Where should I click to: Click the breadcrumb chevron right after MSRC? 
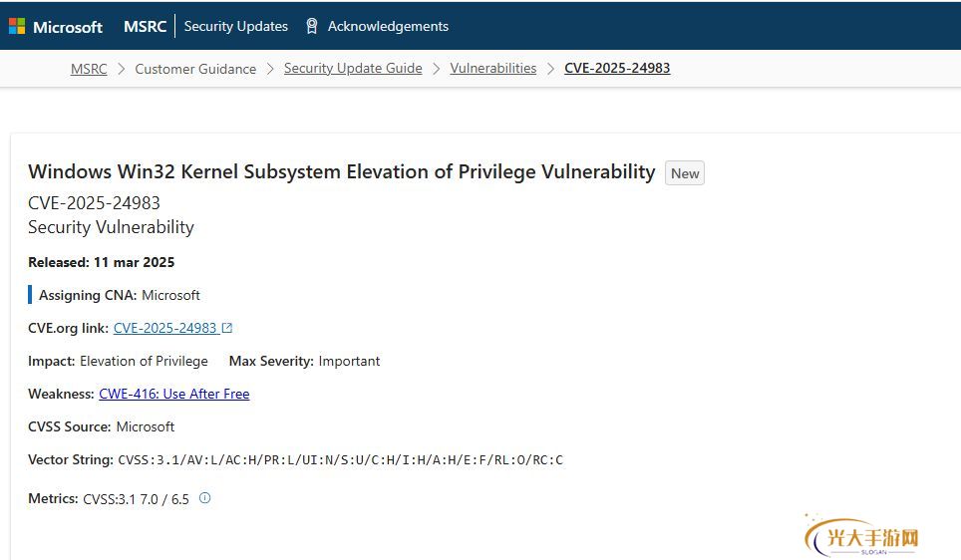[121, 69]
